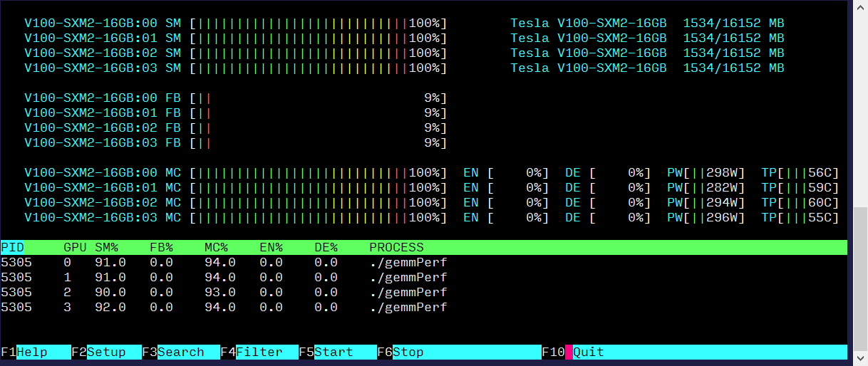The width and height of the screenshot is (868, 366).
Task: Click the 294W power meter
Action: click(x=706, y=203)
